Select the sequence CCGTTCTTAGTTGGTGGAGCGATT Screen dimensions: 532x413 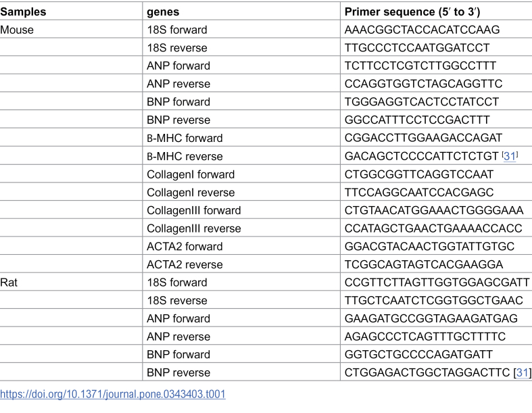tap(437, 283)
